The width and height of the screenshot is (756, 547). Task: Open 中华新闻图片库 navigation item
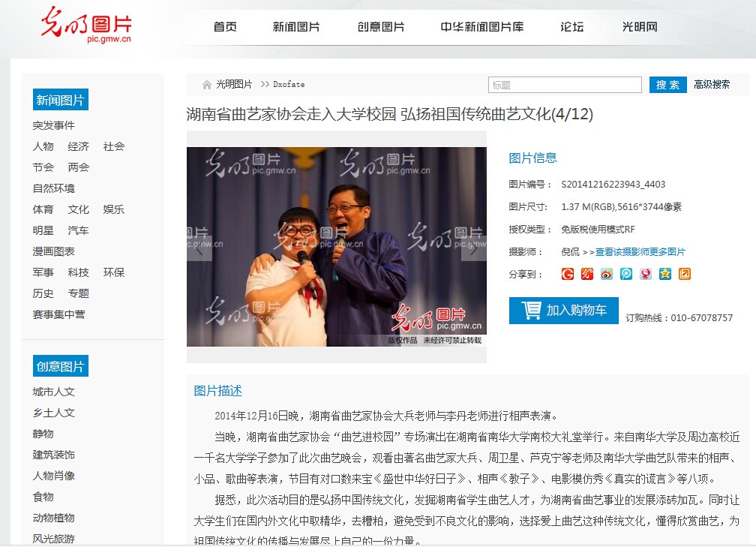[x=482, y=26]
